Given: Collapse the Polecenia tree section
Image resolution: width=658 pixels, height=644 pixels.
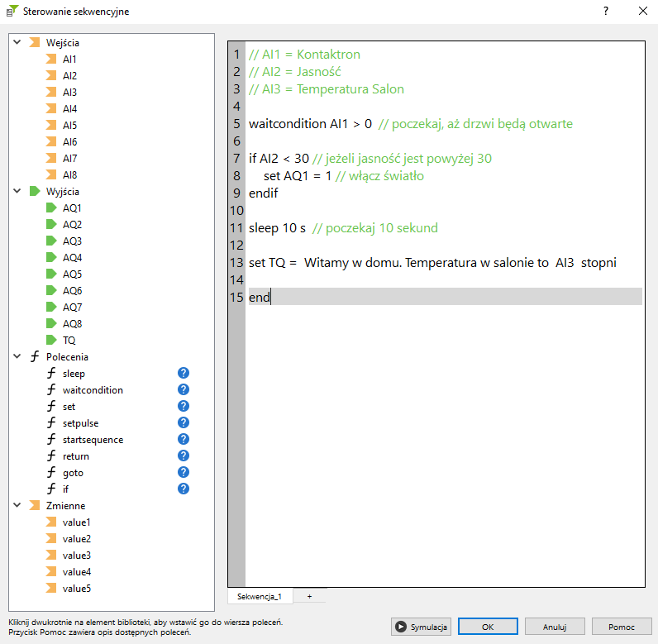Looking at the screenshot, I should pyautogui.click(x=17, y=356).
